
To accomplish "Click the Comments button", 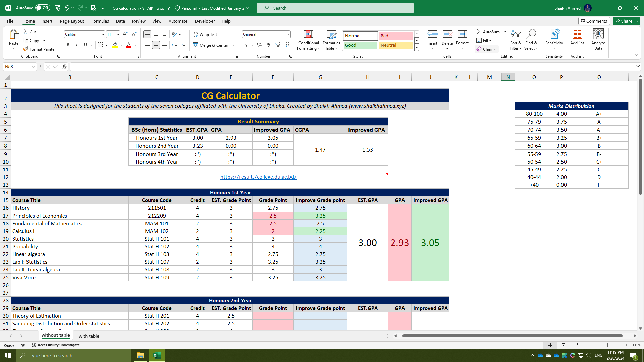I will tap(594, 21).
